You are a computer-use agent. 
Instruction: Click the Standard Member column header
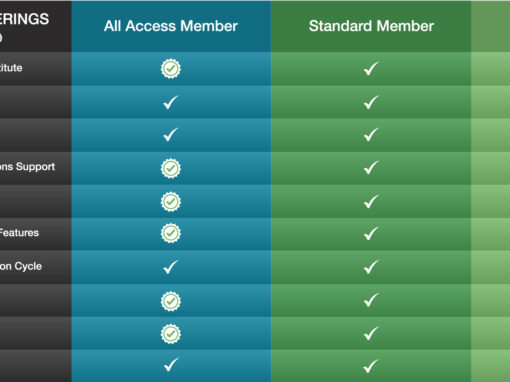tap(371, 26)
